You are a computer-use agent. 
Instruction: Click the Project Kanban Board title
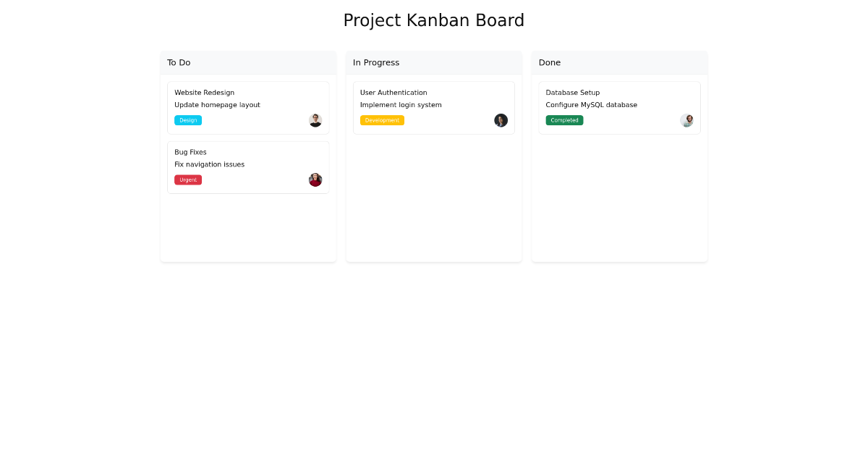[434, 20]
